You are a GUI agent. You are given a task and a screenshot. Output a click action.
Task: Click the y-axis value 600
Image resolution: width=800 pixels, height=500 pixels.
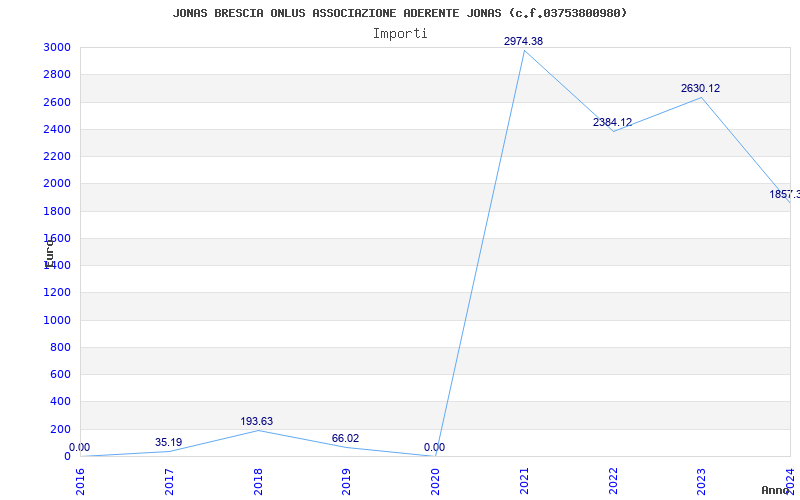(61, 374)
